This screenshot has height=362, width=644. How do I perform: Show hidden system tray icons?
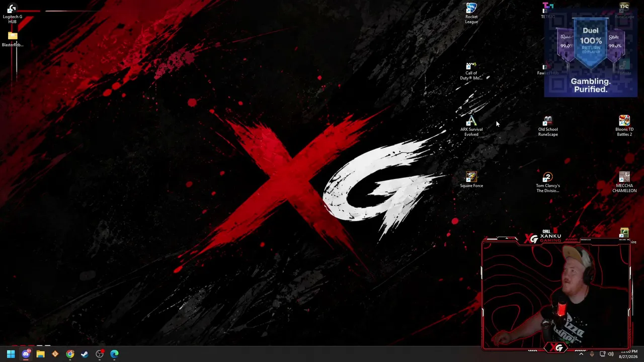coord(581,354)
